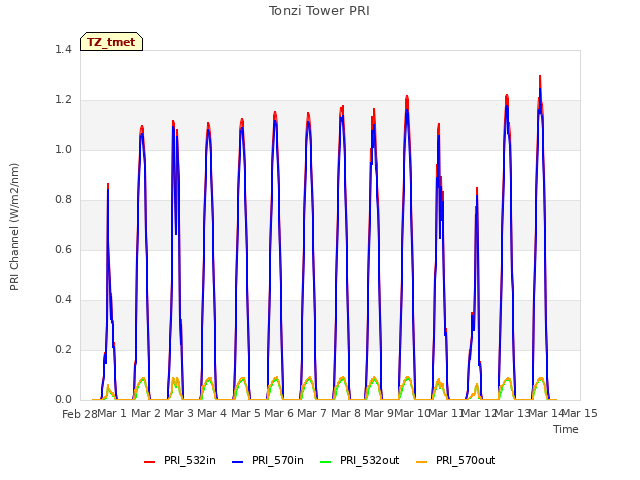Screen dimensions: 640x480
Task: Click the 1.2 y-axis tick label
Action: (x=63, y=100)
